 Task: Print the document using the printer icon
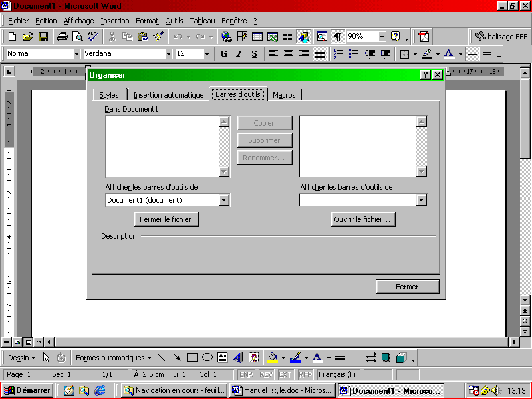coord(62,37)
